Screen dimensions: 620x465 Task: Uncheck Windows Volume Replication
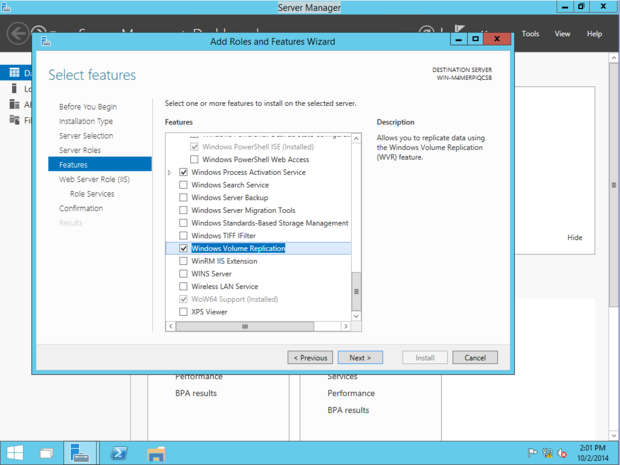pos(183,248)
